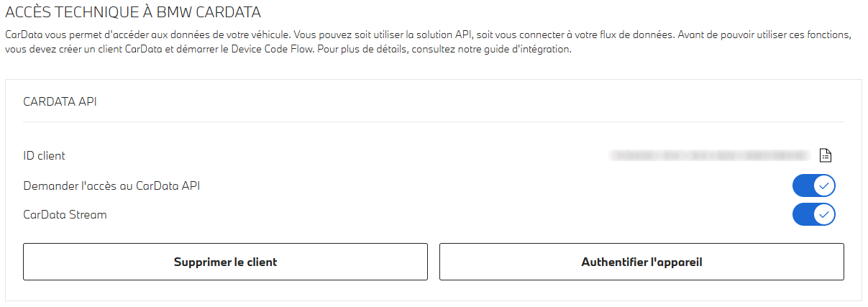
Task: Click the checkmark knob of the CarData API access switch
Action: pos(824,186)
